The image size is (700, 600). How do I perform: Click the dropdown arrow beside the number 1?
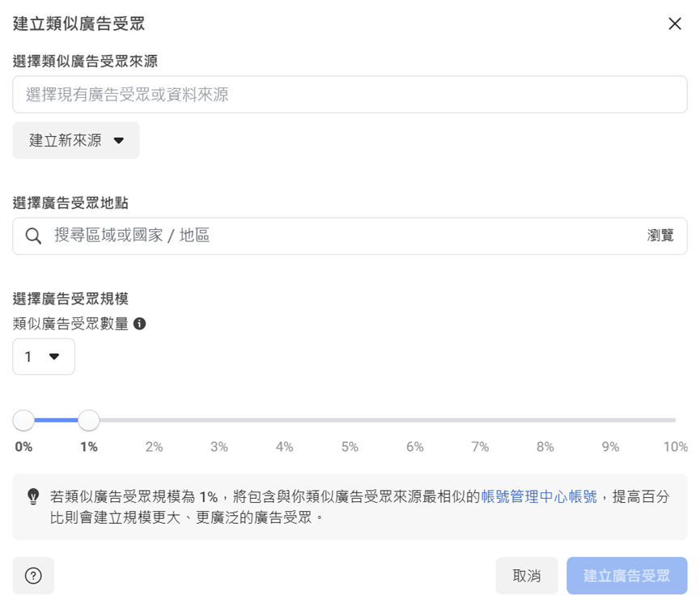[x=55, y=356]
